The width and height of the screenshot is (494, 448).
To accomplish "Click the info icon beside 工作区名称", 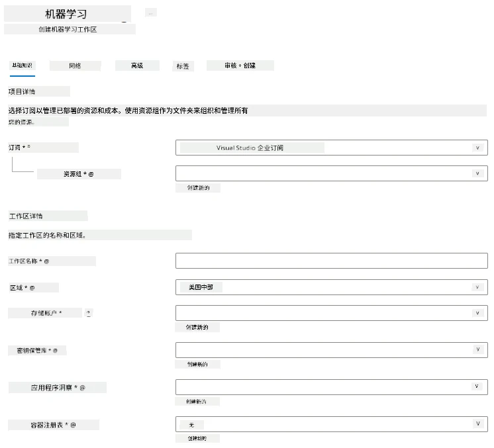I will (x=46, y=261).
